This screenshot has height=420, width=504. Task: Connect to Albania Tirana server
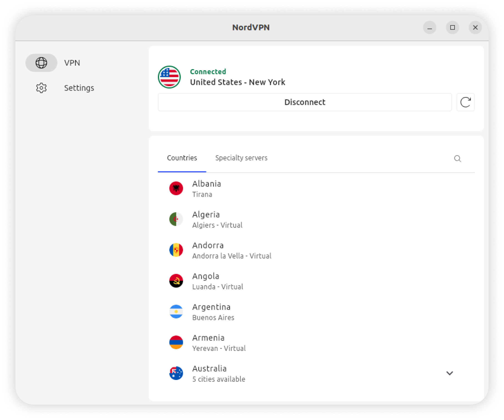pyautogui.click(x=207, y=189)
